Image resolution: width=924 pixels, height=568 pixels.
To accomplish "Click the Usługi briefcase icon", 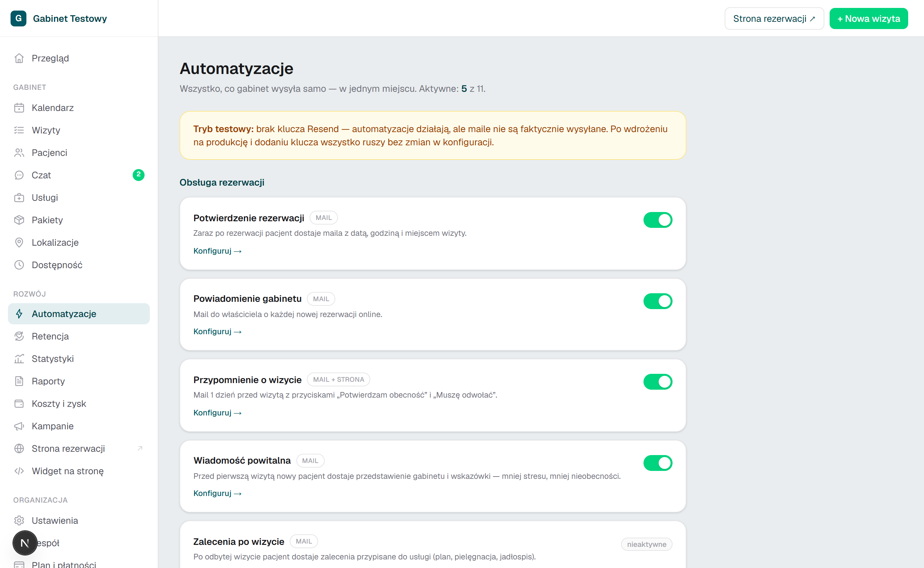I will click(19, 197).
